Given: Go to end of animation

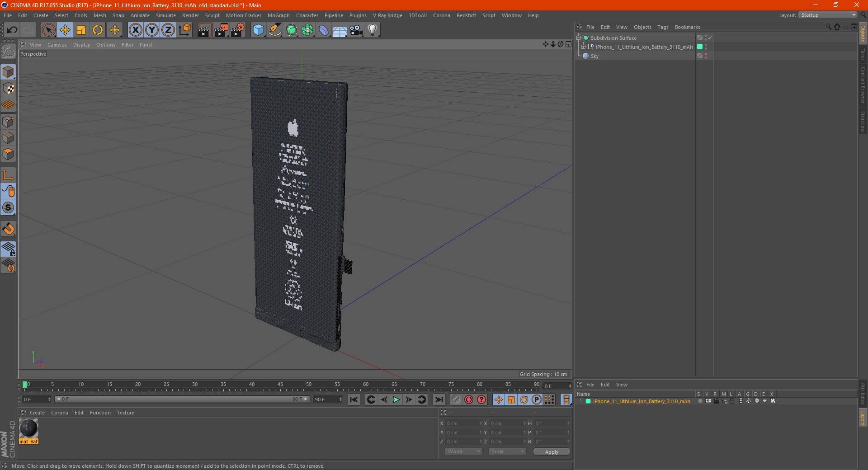Looking at the screenshot, I should click(x=439, y=399).
